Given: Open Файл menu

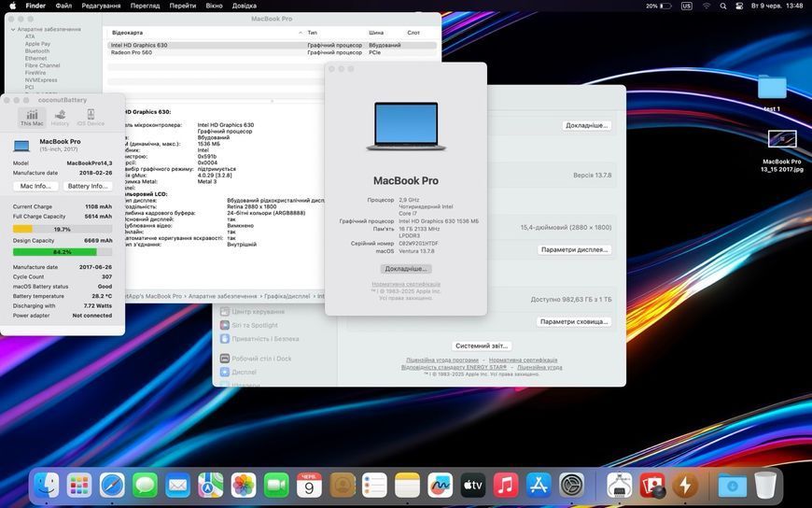Looking at the screenshot, I should pyautogui.click(x=63, y=6).
